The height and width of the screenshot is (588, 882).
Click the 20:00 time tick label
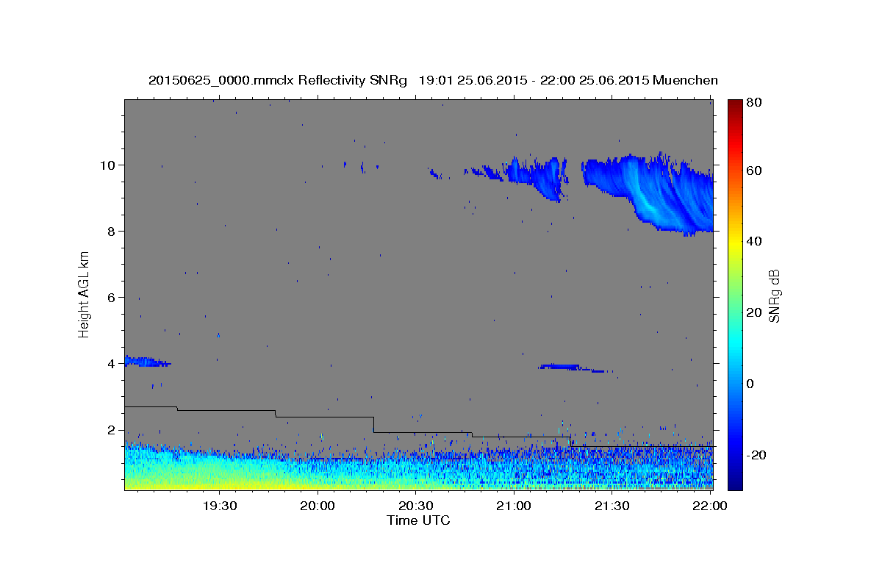318,506
